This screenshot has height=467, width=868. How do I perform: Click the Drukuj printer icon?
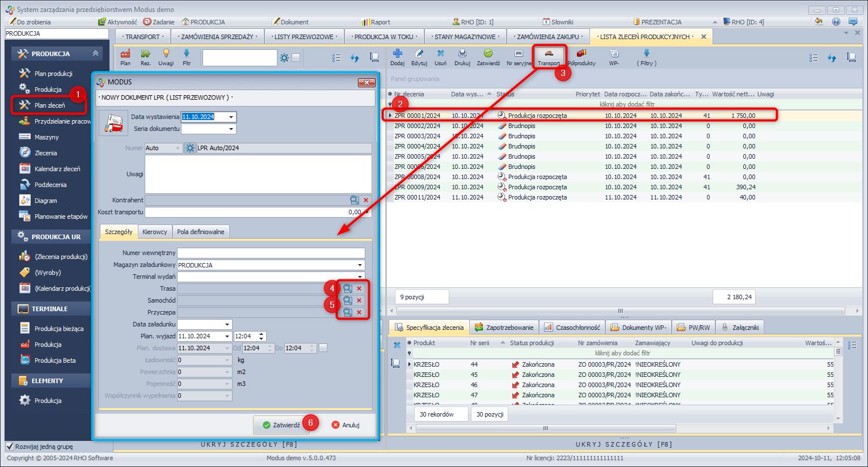coord(462,54)
